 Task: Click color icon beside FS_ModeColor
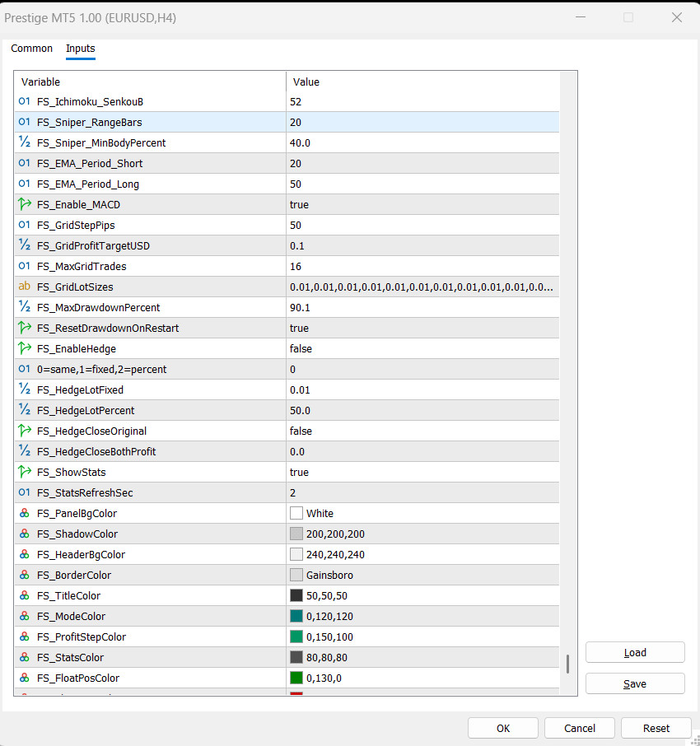coord(24,616)
